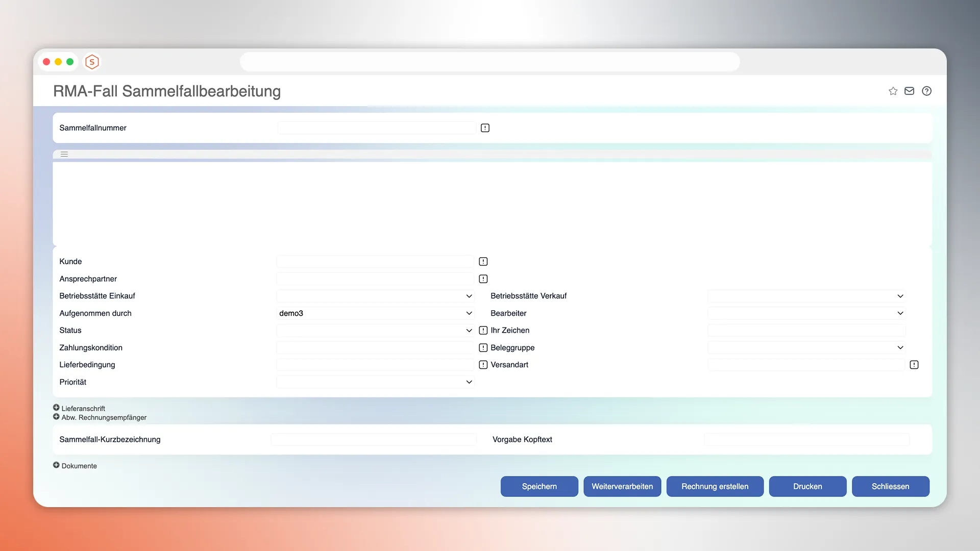Click lookup icon beside Zahlungskondition field

pyautogui.click(x=483, y=348)
